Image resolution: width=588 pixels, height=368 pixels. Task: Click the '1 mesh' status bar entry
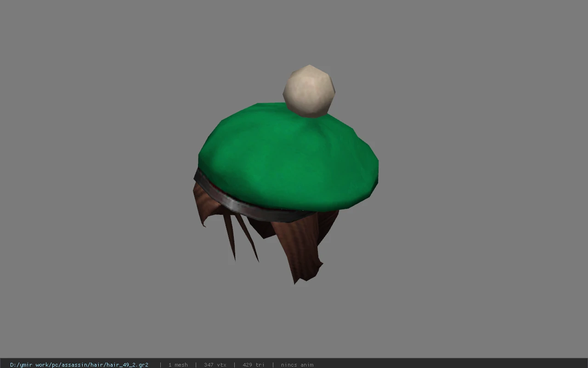tap(178, 365)
